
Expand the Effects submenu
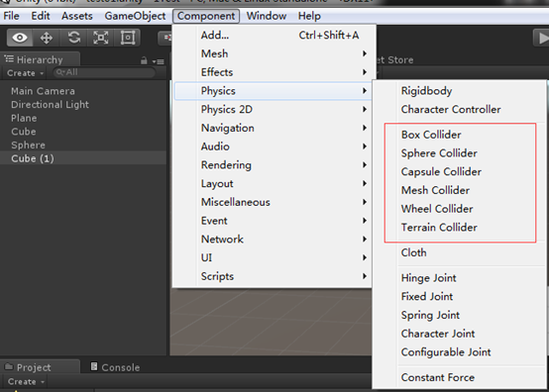pyautogui.click(x=273, y=72)
